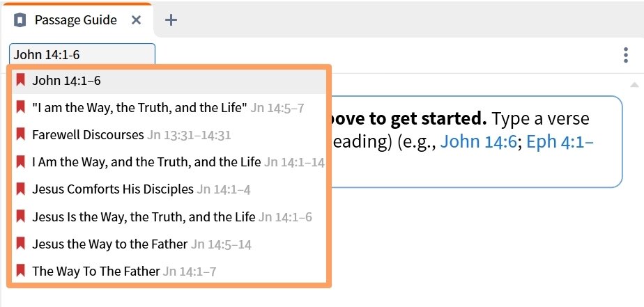Image resolution: width=644 pixels, height=307 pixels.
Task: Click the reference input box with John 14:1-6
Action: point(82,55)
